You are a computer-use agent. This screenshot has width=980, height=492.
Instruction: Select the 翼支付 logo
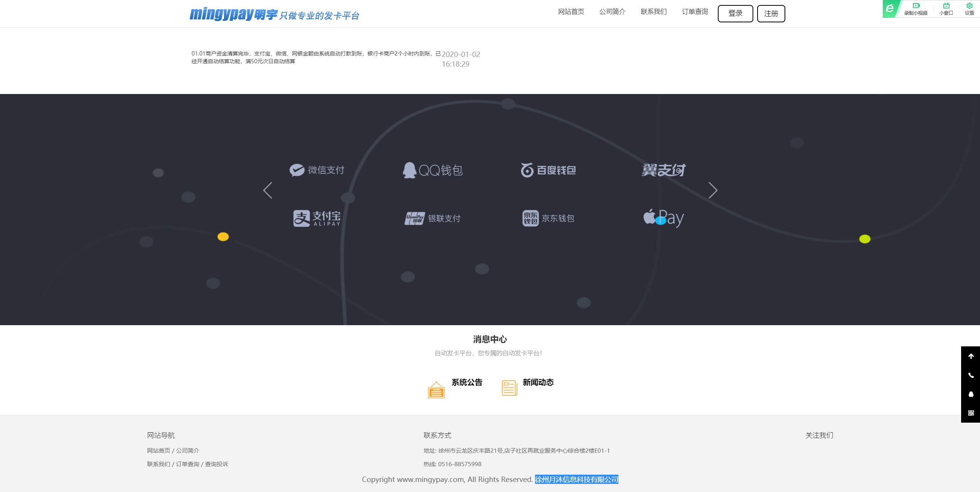663,170
